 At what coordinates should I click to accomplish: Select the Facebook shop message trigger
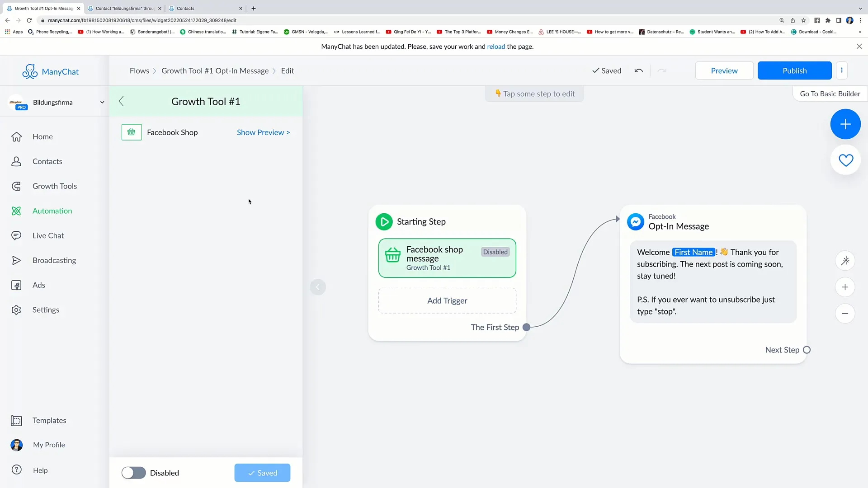(447, 258)
